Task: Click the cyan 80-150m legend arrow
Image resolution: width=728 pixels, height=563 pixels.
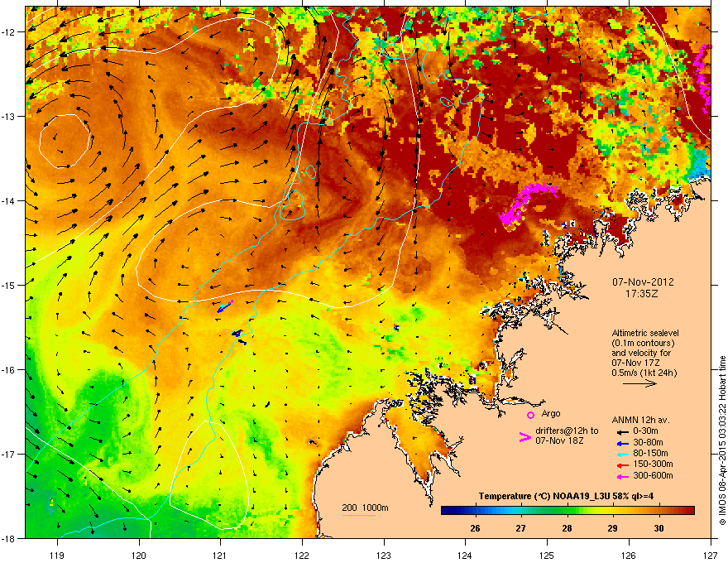Action: coord(621,455)
